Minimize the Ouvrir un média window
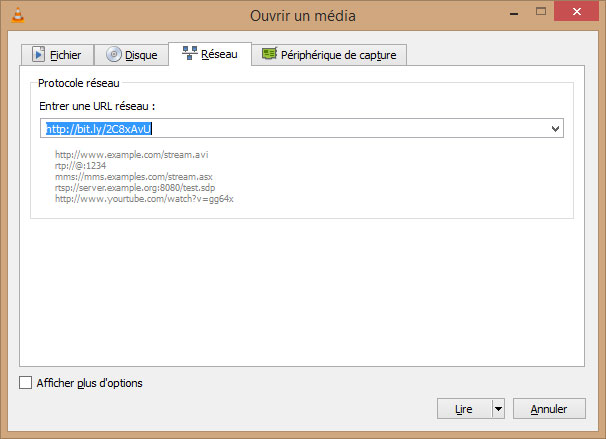Image resolution: width=606 pixels, height=439 pixels. tap(514, 13)
